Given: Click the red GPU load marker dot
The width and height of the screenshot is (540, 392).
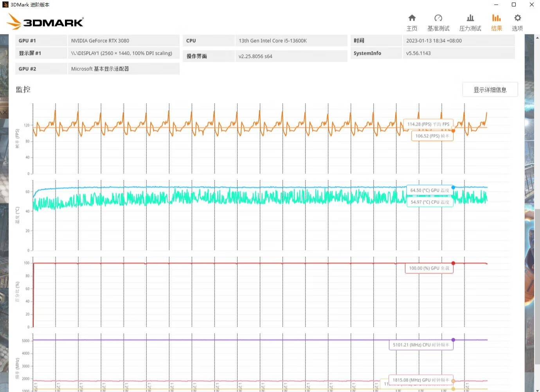Looking at the screenshot, I should point(453,263).
